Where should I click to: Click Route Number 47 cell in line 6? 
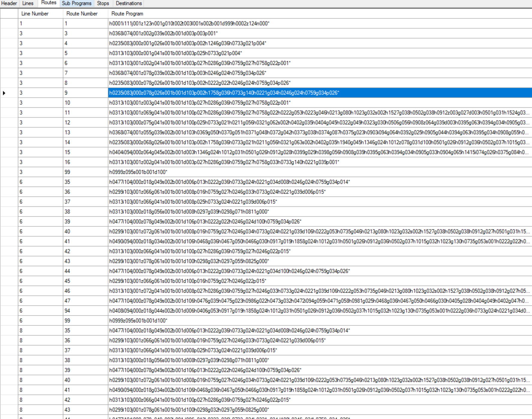[86, 301]
